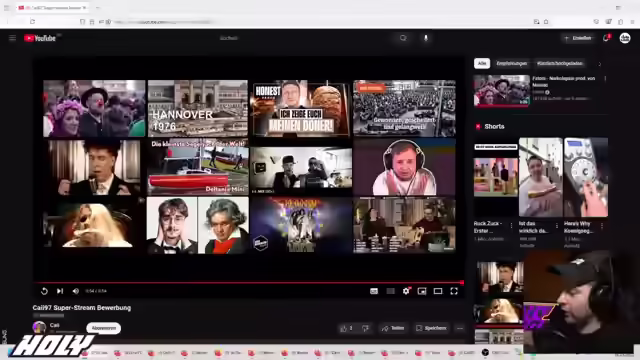640x360 pixels.
Task: Dislike the video with thumbs down
Action: 365,328
